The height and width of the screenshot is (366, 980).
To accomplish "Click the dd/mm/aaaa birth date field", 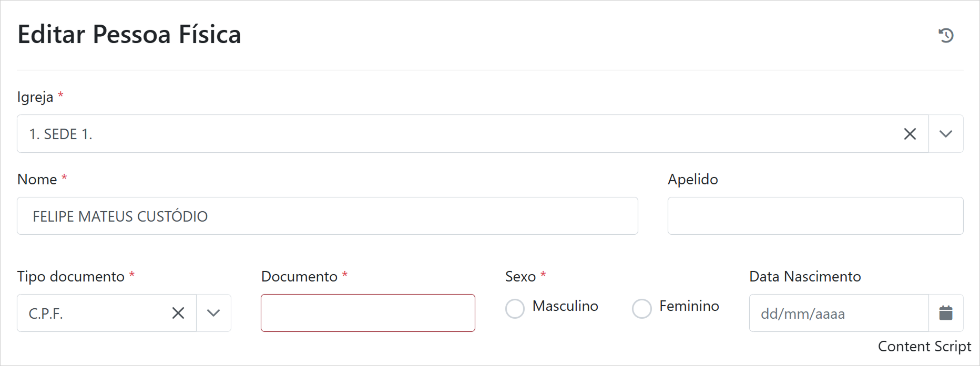I will click(x=839, y=313).
